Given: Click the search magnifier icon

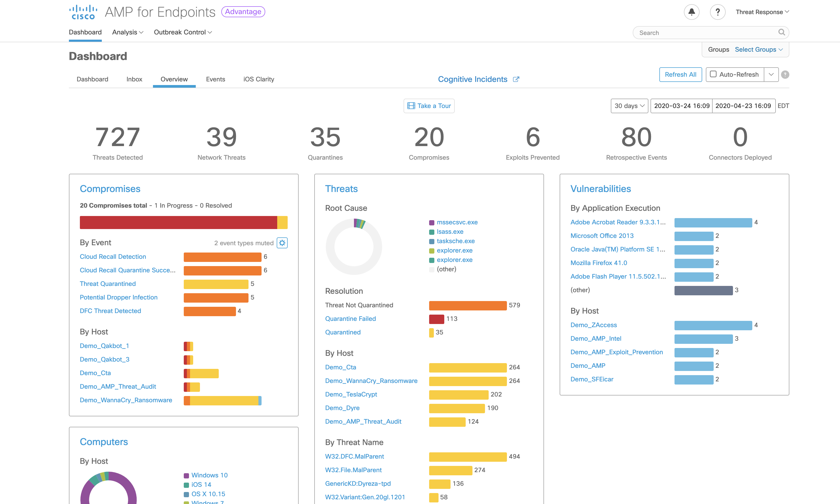Looking at the screenshot, I should tap(782, 32).
